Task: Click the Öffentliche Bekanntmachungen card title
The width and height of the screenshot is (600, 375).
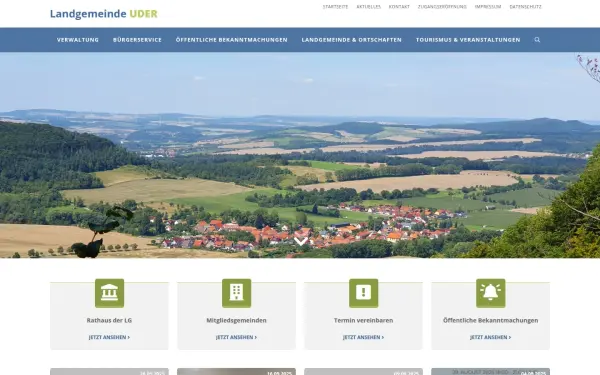Action: point(491,320)
